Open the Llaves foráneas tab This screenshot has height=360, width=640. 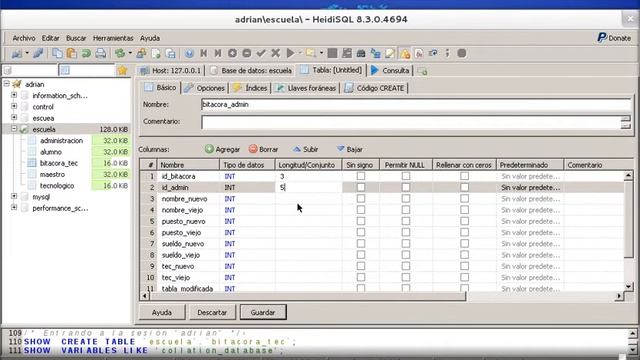[x=306, y=88]
